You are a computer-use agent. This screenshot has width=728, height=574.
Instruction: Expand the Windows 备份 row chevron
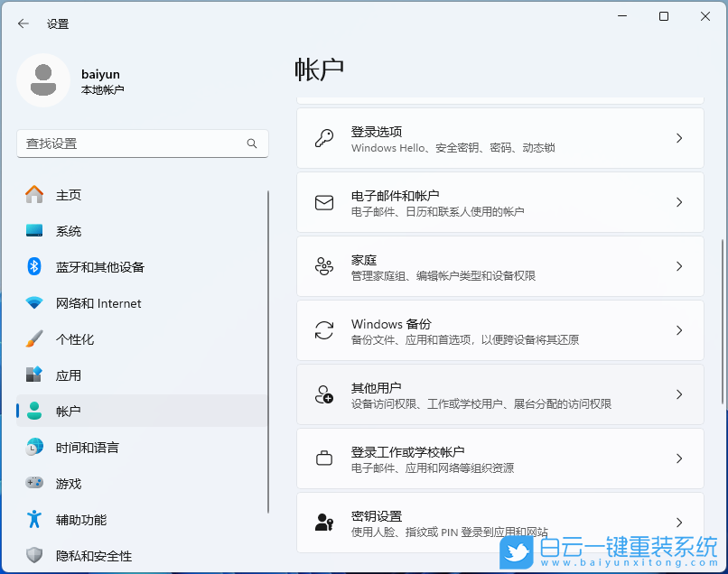(679, 329)
